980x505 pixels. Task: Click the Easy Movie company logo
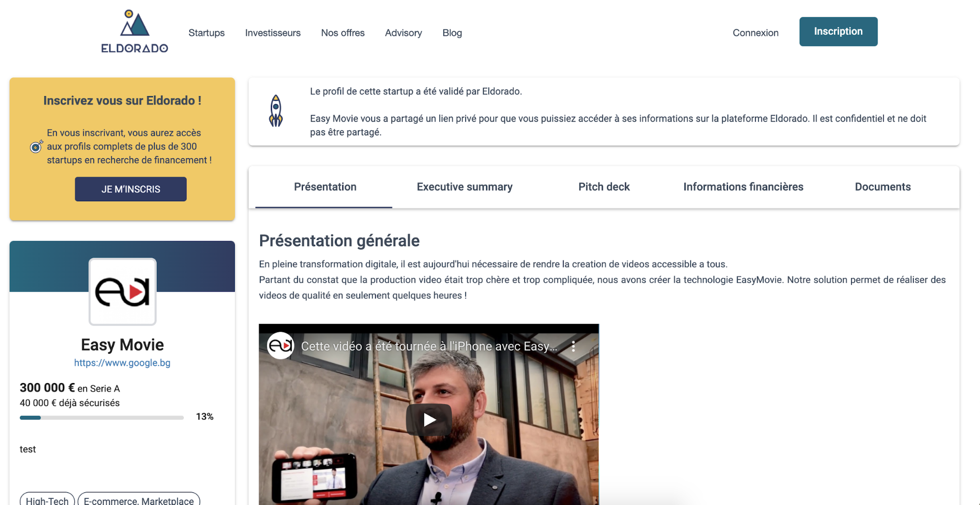point(123,292)
